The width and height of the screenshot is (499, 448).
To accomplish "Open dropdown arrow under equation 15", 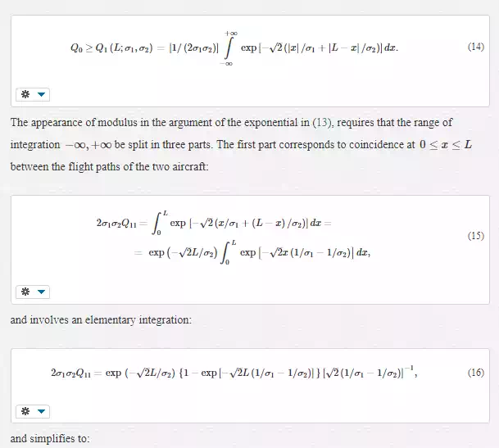I will (42, 291).
